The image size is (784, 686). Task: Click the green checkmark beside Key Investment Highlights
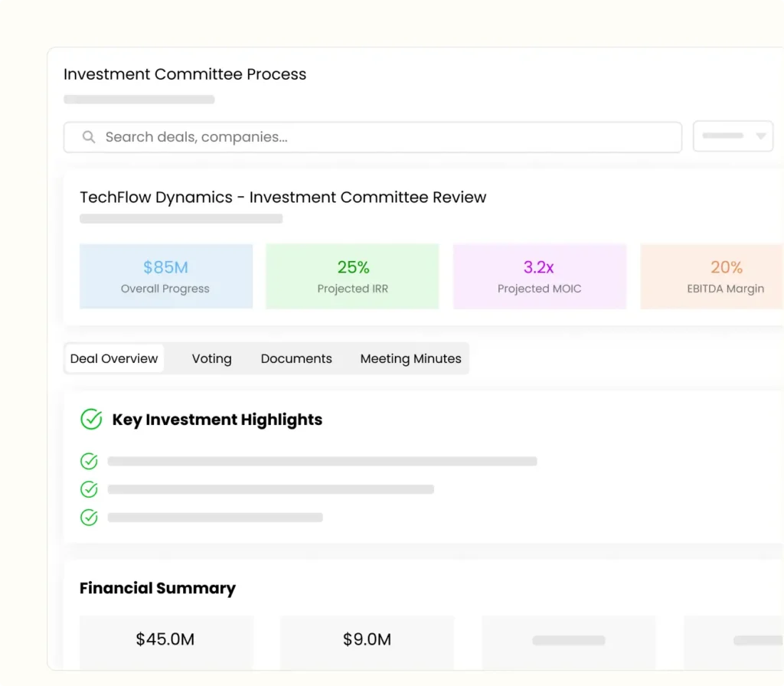click(91, 420)
